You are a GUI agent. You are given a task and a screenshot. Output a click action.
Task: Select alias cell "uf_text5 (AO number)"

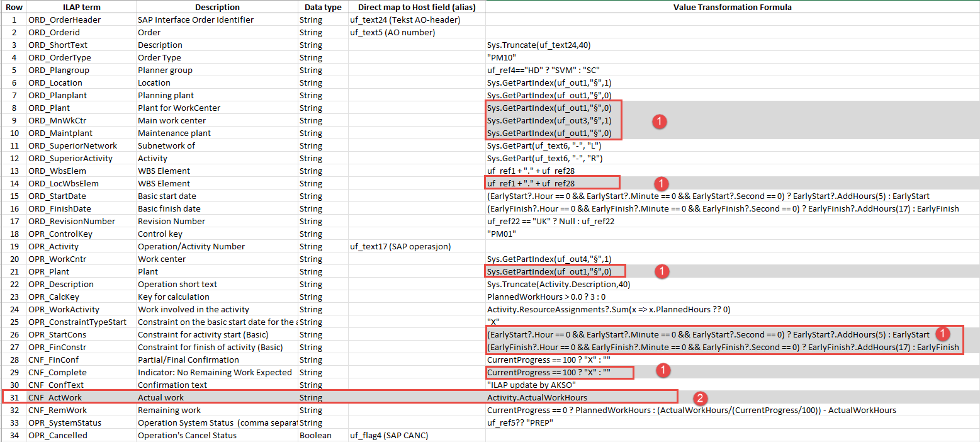pos(417,32)
